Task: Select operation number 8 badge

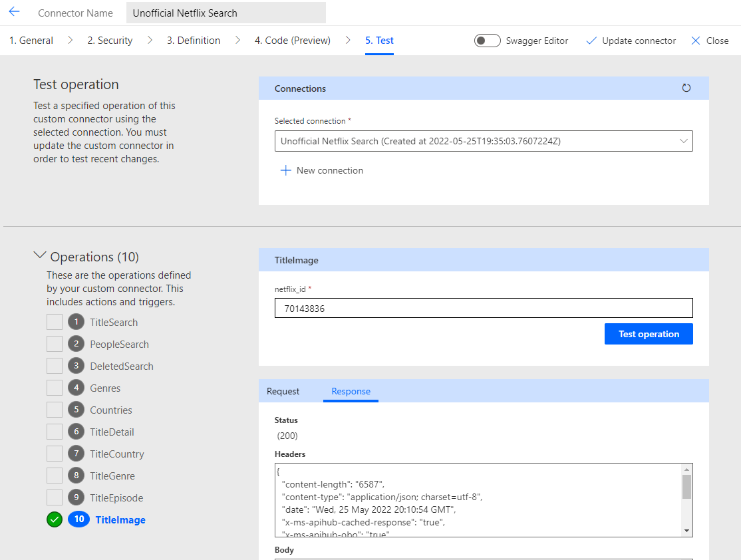Action: point(76,476)
